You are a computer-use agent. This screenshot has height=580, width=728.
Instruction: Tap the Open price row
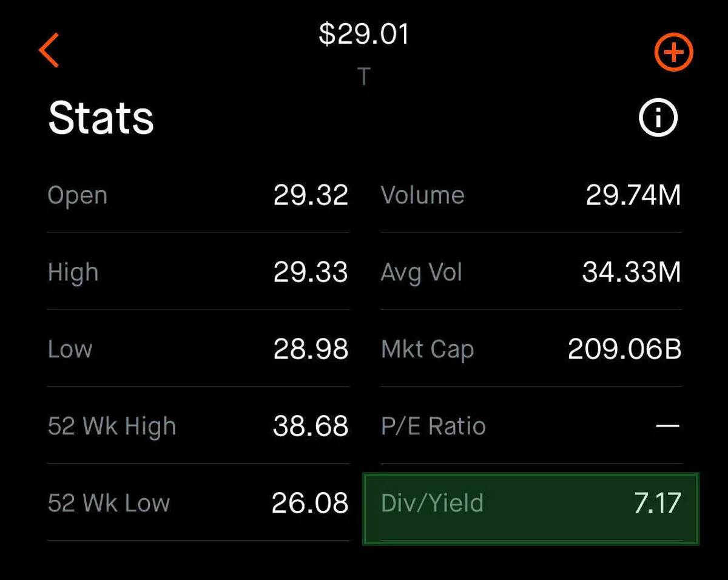pyautogui.click(x=198, y=196)
